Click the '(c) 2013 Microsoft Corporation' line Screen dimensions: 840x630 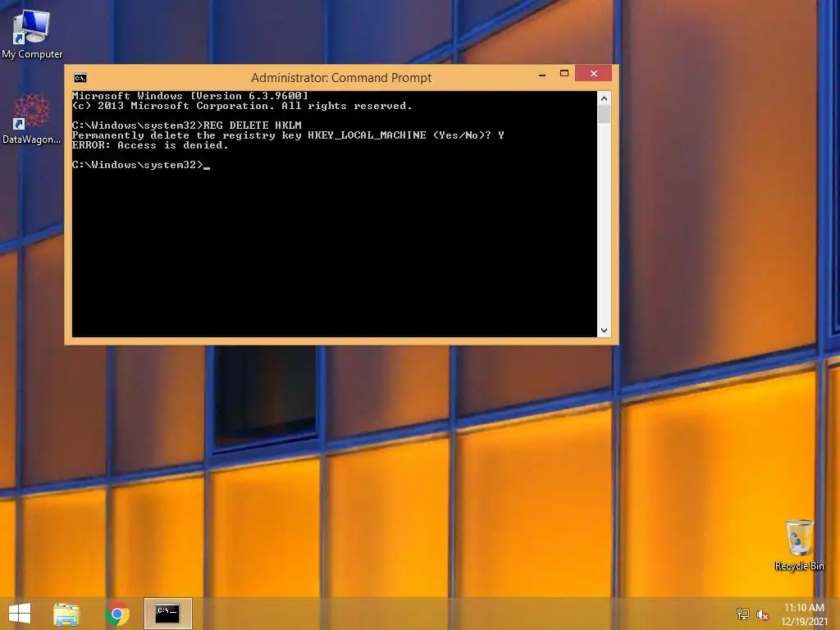click(242, 106)
